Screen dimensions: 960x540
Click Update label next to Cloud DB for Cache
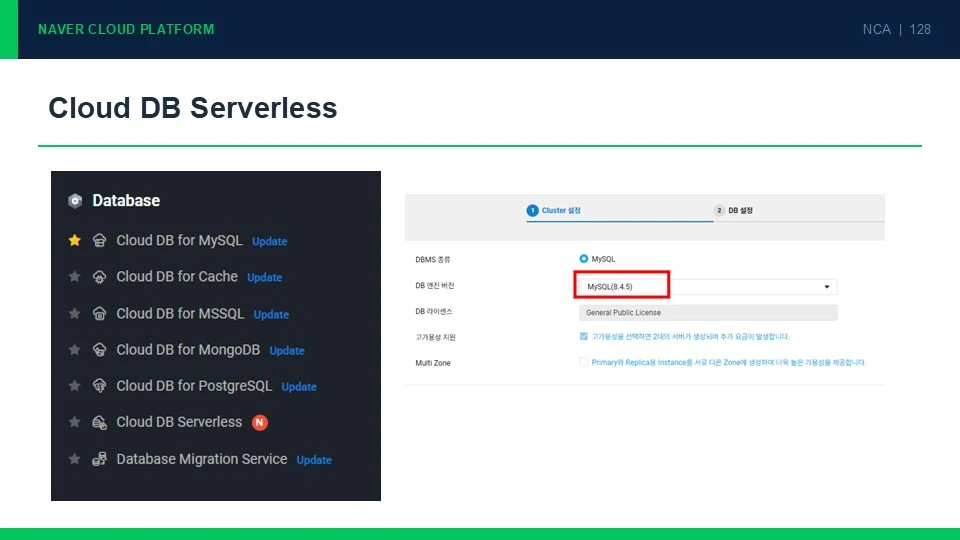click(264, 277)
